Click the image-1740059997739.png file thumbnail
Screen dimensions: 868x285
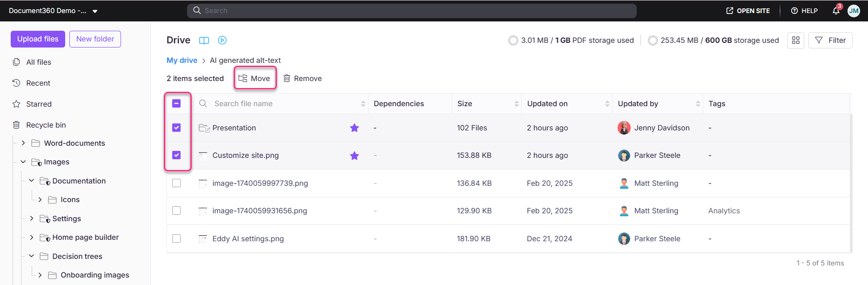tap(203, 183)
